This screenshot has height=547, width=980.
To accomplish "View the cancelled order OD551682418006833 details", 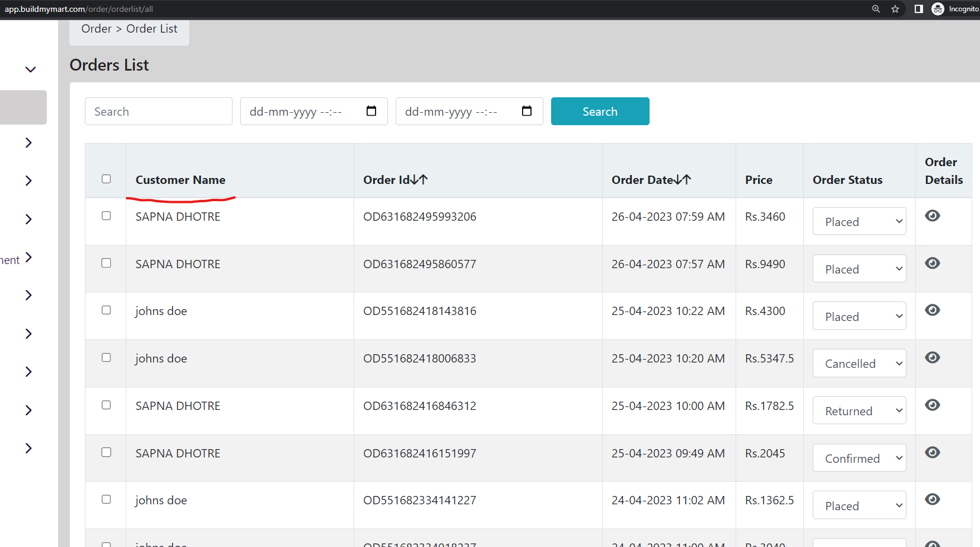I will [x=933, y=357].
